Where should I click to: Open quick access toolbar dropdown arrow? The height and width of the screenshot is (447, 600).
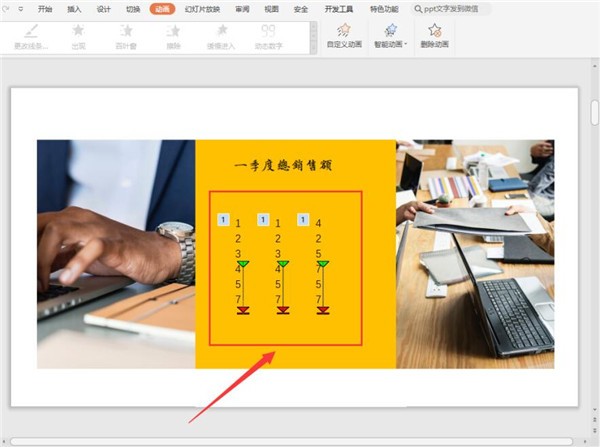21,9
